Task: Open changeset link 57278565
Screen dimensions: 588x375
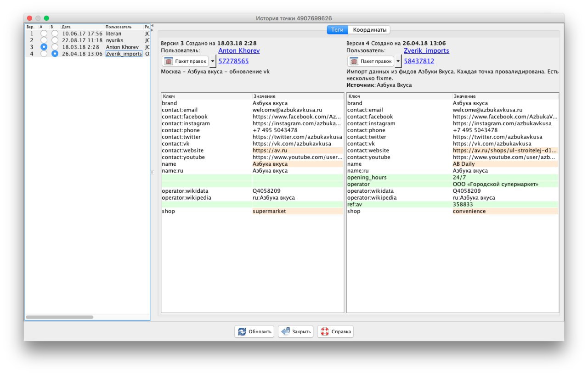Action: point(233,61)
